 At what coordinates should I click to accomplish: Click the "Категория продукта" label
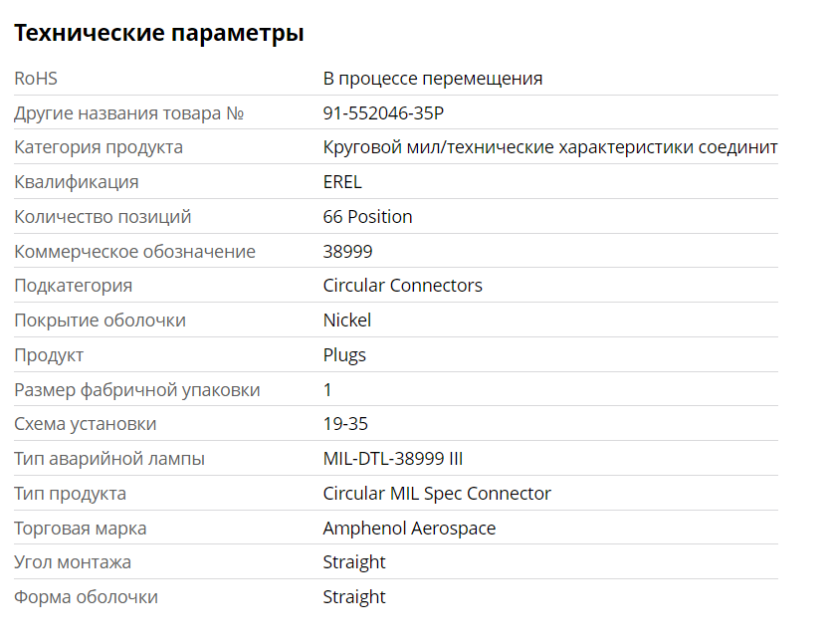point(99,147)
